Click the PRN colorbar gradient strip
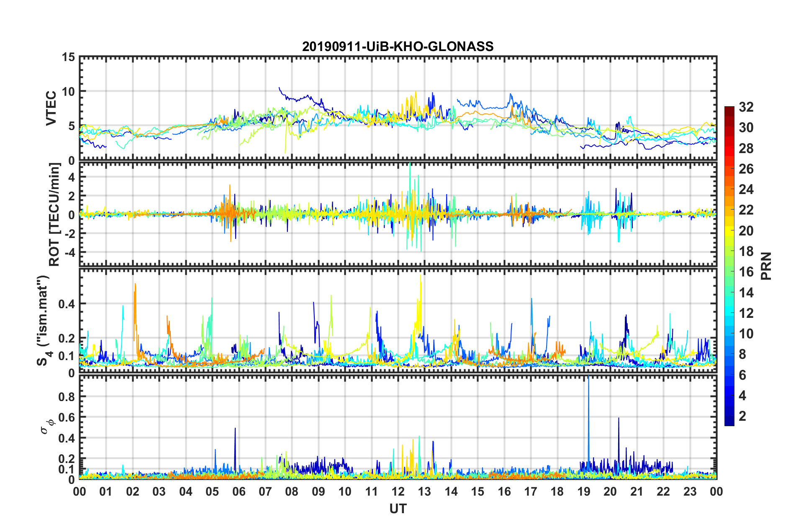Image resolution: width=796 pixels, height=532 pixels. [x=729, y=266]
